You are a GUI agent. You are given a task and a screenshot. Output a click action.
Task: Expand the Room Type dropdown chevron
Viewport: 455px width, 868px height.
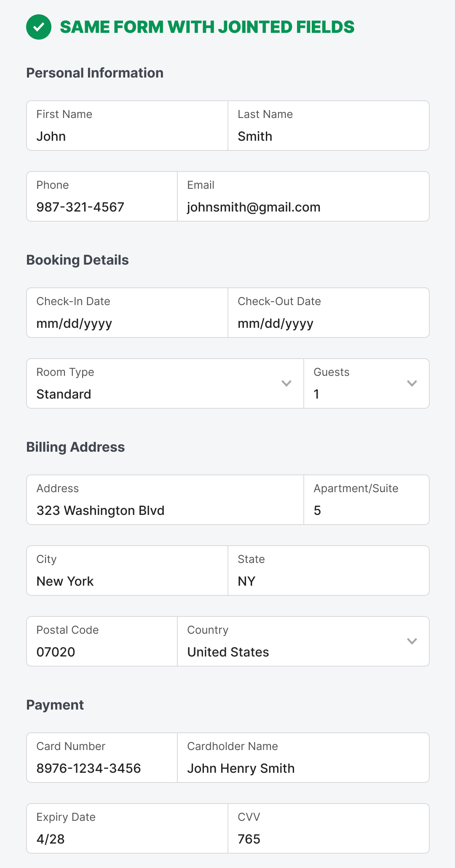point(286,383)
